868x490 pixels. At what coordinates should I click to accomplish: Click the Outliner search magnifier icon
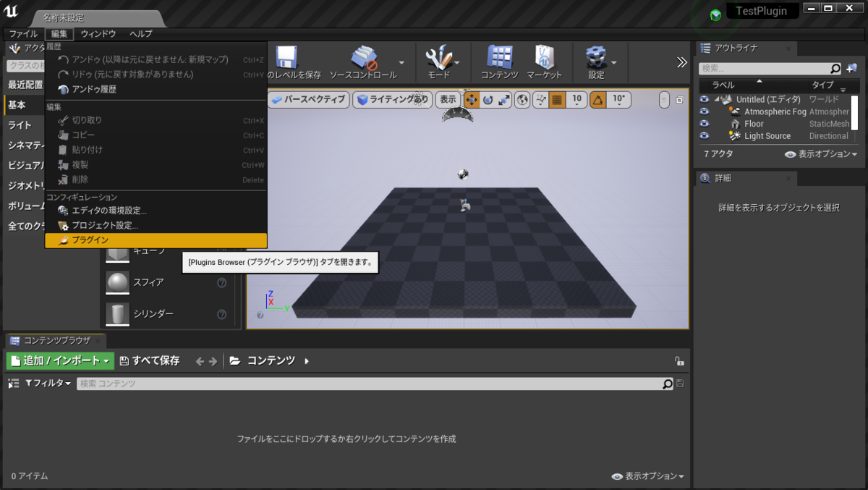(835, 68)
